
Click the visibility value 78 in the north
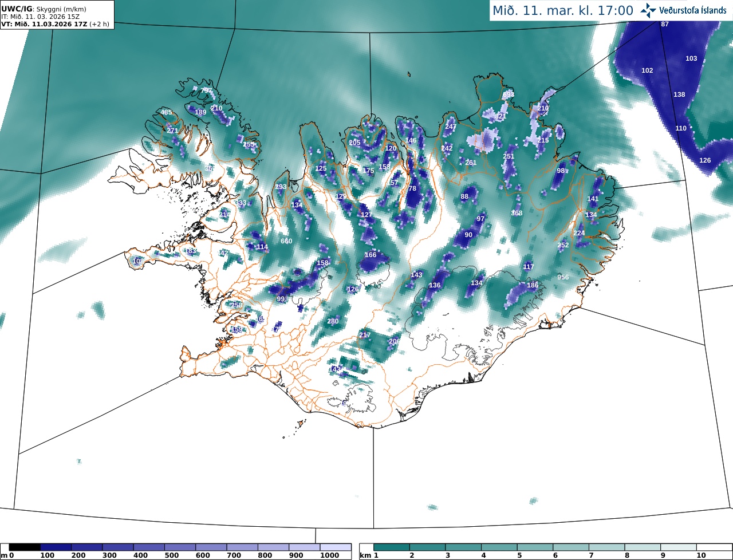[412, 188]
